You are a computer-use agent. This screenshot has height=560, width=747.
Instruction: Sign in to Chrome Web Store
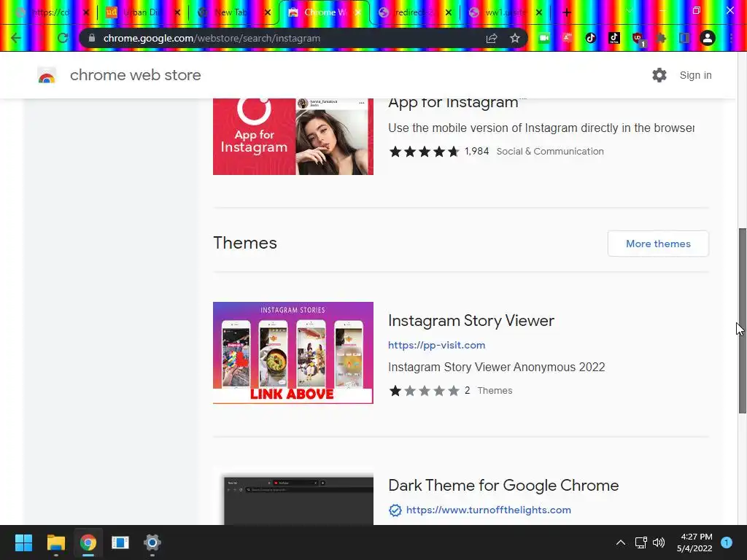pos(695,75)
